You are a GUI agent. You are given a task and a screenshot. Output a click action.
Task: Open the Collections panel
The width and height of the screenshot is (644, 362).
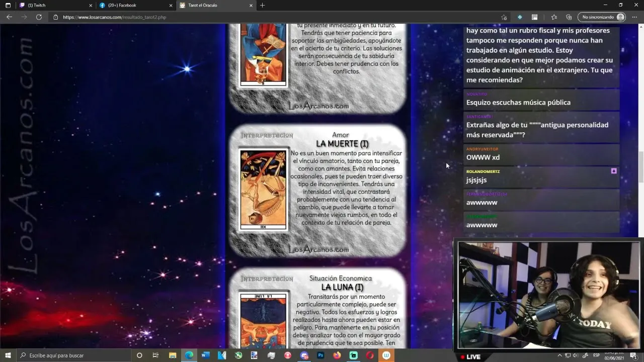[x=569, y=17]
